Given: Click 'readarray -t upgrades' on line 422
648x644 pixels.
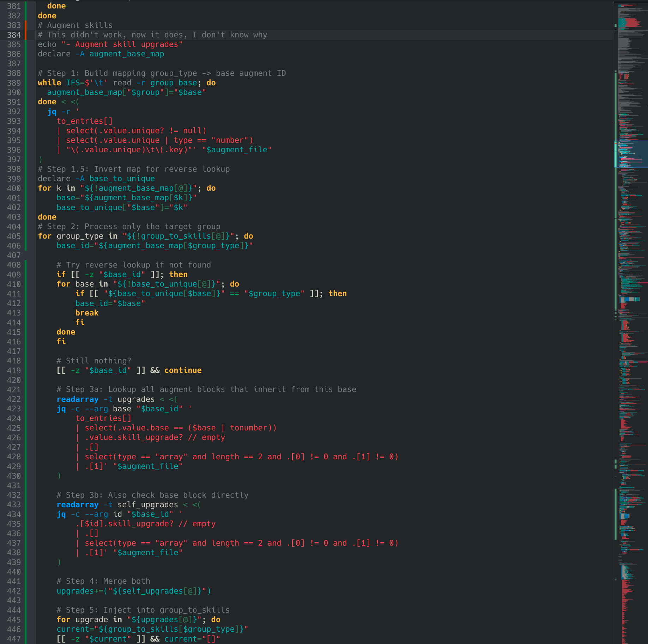Looking at the screenshot, I should pyautogui.click(x=105, y=399).
